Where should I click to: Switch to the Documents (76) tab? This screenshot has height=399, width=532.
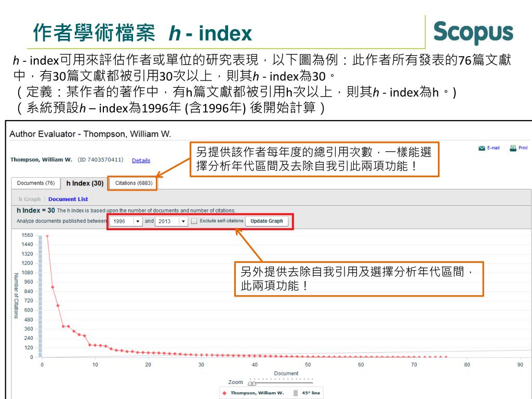36,183
